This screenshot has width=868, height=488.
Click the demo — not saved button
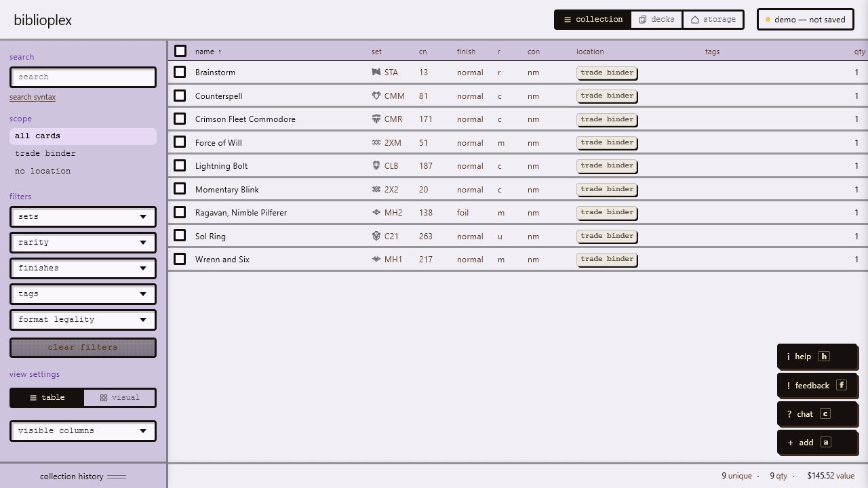point(806,20)
